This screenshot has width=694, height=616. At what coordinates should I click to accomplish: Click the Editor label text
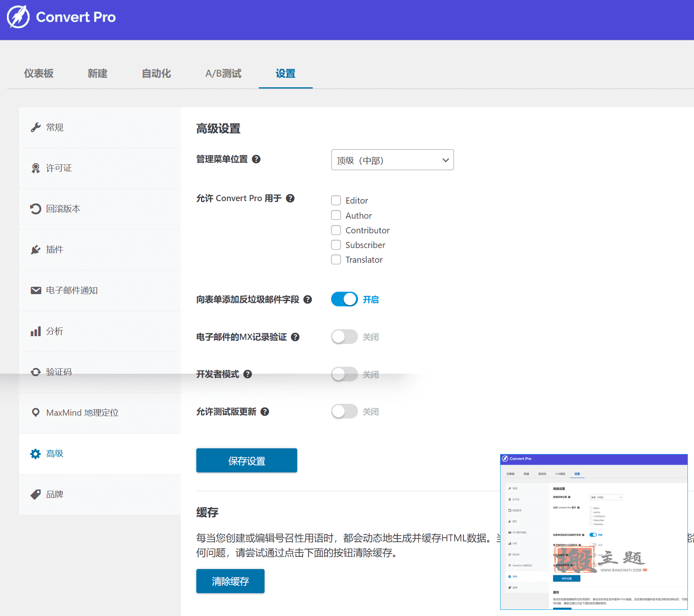pos(357,200)
